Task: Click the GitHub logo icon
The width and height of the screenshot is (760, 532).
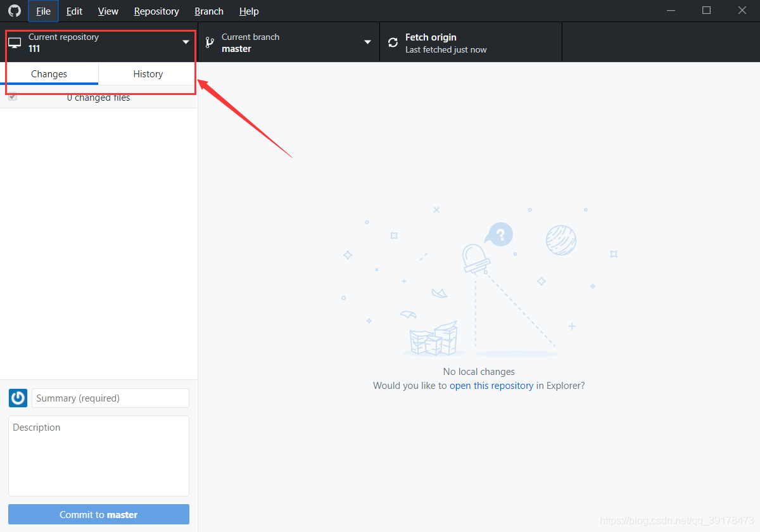Action: [x=14, y=11]
